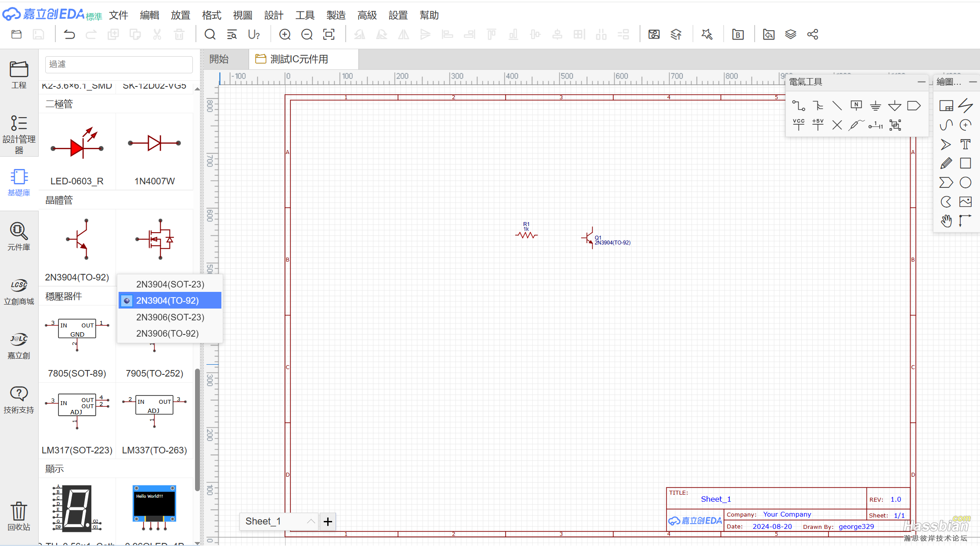Click the BOM document icon
Image resolution: width=980 pixels, height=546 pixels.
(x=738, y=34)
